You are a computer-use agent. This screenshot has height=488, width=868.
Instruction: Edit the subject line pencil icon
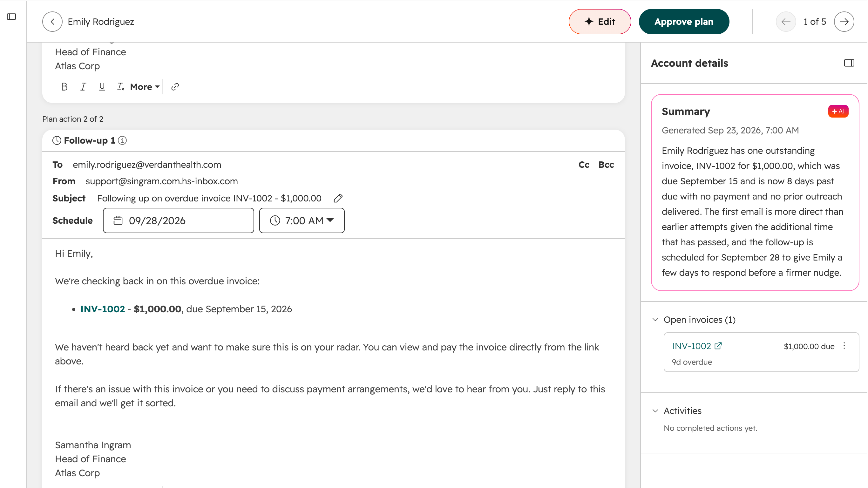(x=338, y=198)
